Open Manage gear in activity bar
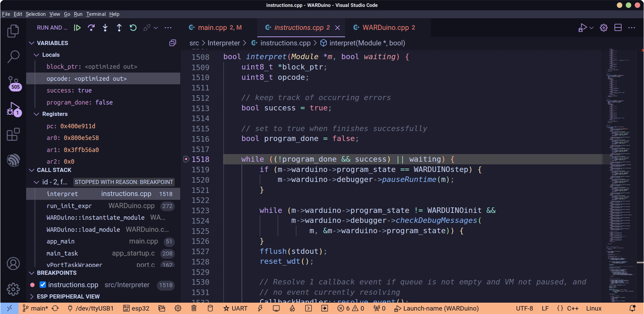The image size is (644, 314). tap(13, 289)
